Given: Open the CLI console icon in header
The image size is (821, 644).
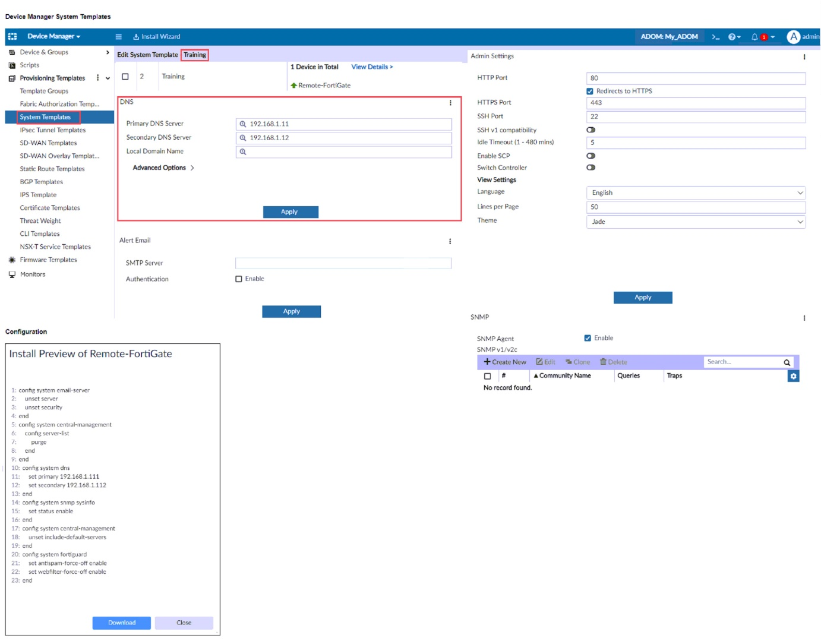Looking at the screenshot, I should coord(716,37).
